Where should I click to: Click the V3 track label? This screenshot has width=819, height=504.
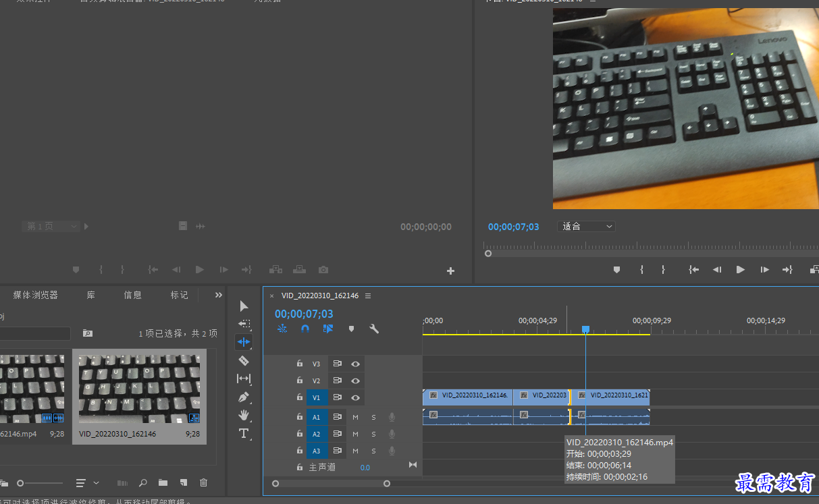coord(317,364)
